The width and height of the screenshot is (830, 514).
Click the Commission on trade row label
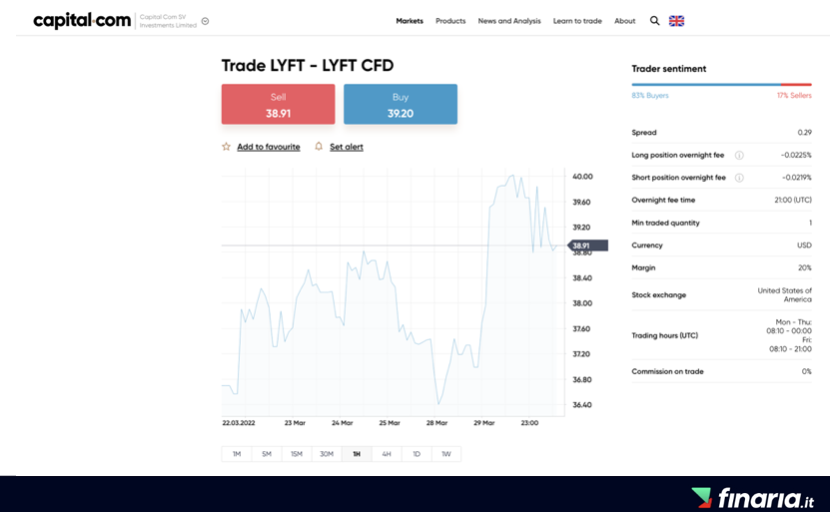click(x=667, y=372)
